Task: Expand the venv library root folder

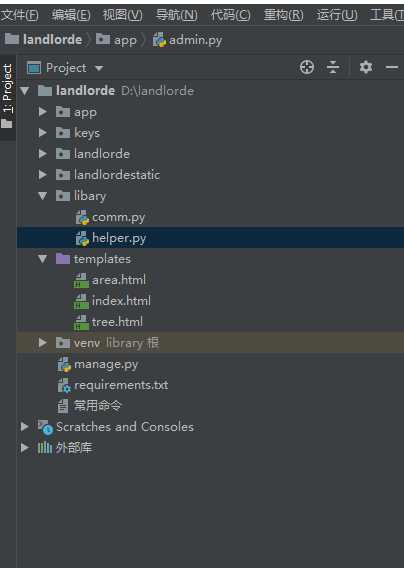Action: (x=43, y=343)
